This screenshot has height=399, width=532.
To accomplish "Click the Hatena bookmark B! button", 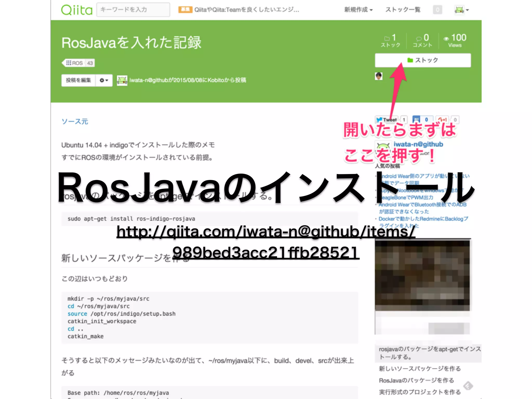I will [416, 120].
